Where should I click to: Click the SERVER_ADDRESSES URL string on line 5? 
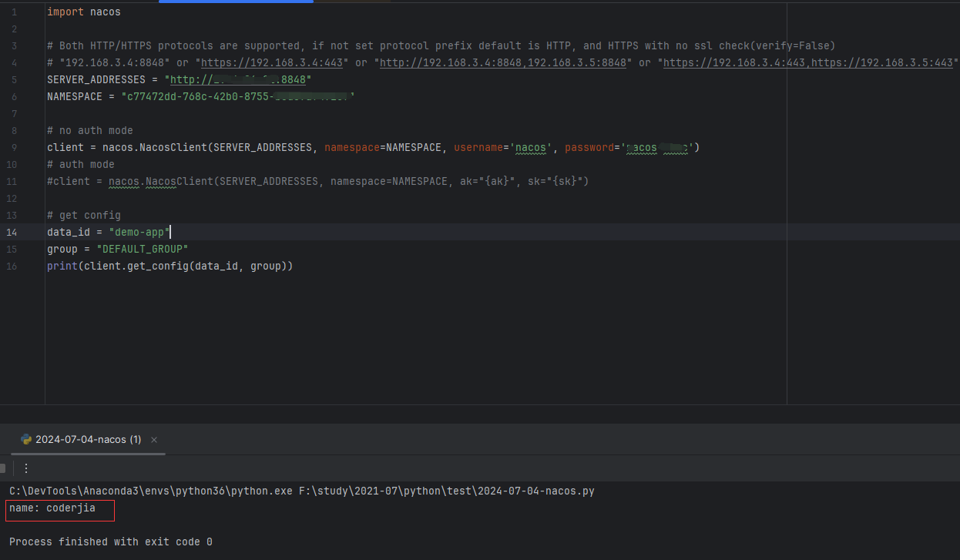238,79
